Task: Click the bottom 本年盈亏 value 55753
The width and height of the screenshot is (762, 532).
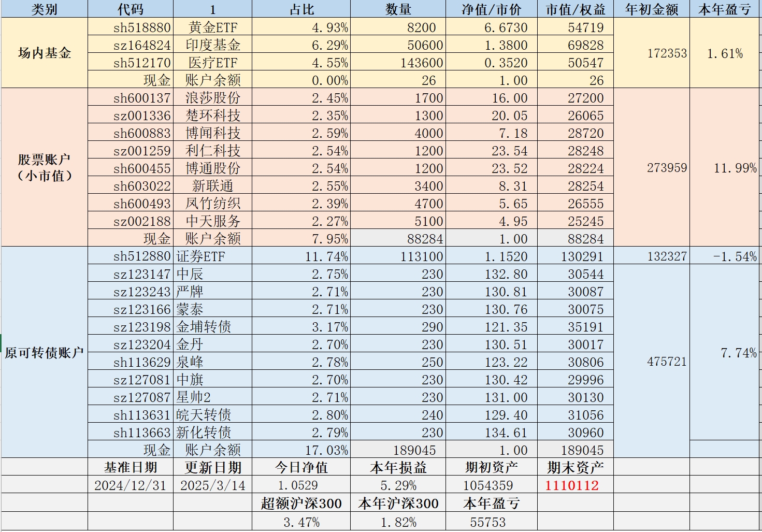Action: coord(492,522)
